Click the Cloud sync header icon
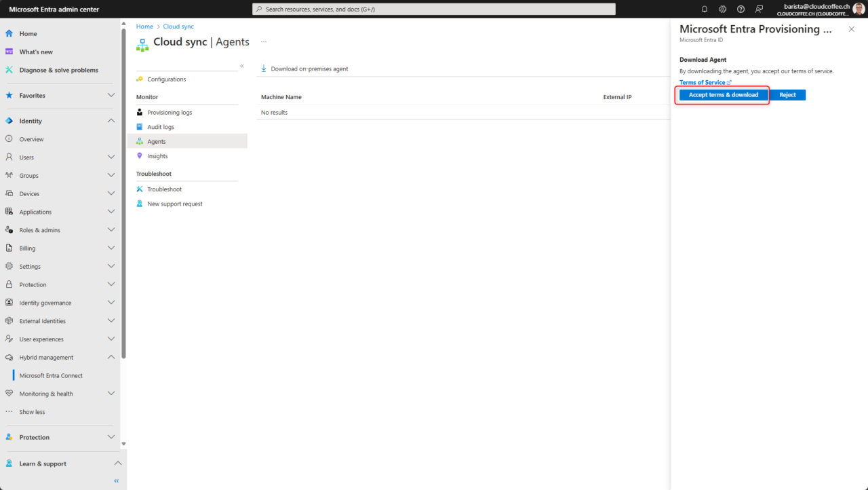This screenshot has width=868, height=490. point(142,44)
